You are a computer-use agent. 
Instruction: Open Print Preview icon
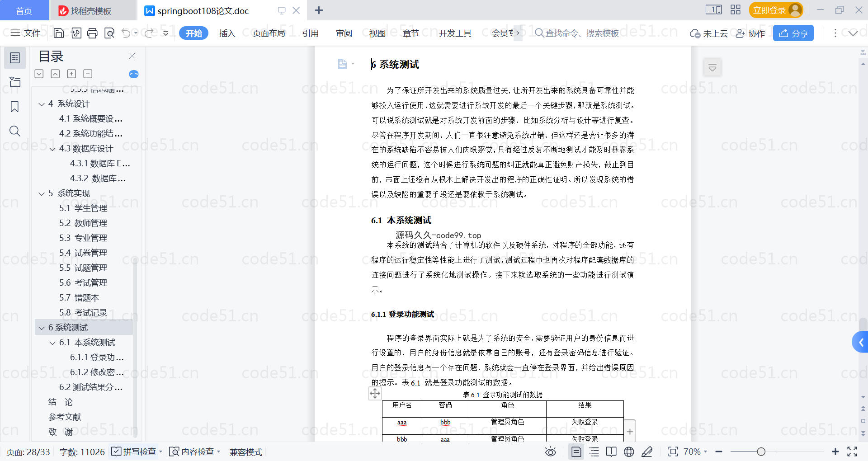(109, 33)
